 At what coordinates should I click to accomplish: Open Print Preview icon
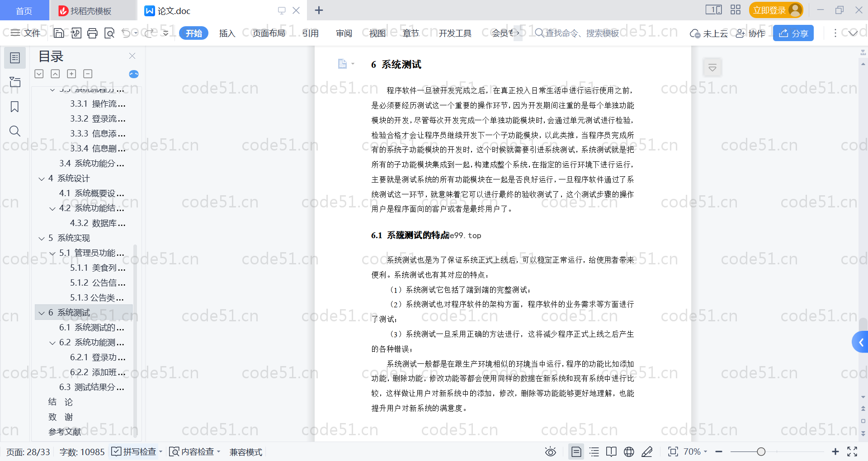coord(109,33)
